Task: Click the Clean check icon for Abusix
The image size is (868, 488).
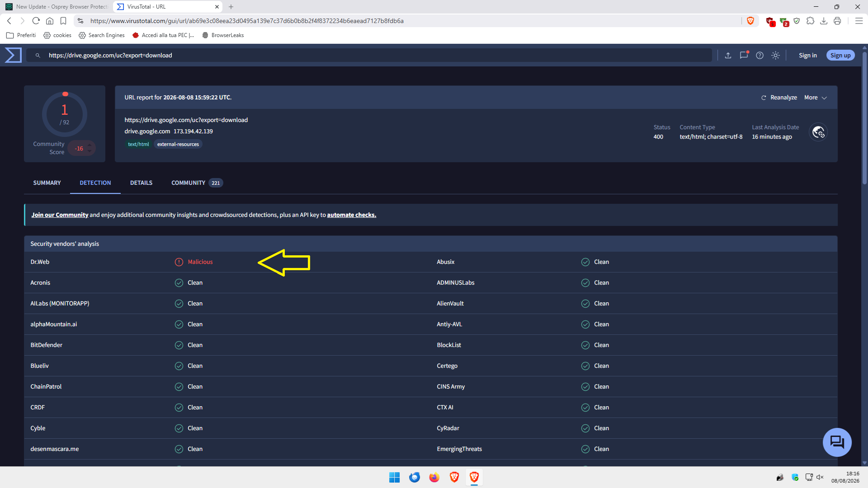Action: pos(585,262)
